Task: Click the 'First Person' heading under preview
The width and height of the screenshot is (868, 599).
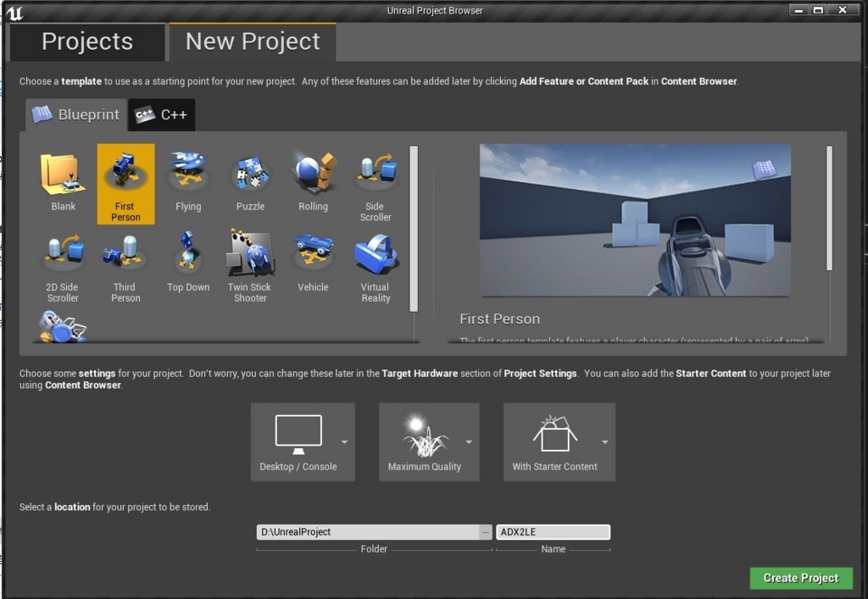Action: tap(499, 319)
